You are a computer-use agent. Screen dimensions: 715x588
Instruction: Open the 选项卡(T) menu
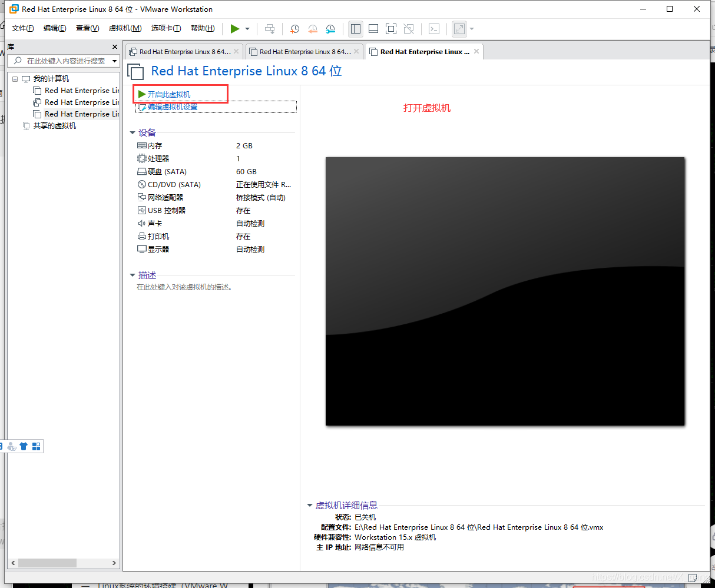(167, 28)
